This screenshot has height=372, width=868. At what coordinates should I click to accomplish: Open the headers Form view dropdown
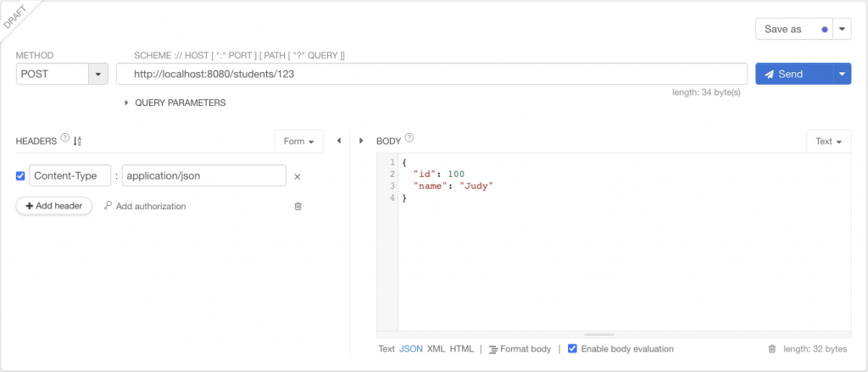[299, 142]
